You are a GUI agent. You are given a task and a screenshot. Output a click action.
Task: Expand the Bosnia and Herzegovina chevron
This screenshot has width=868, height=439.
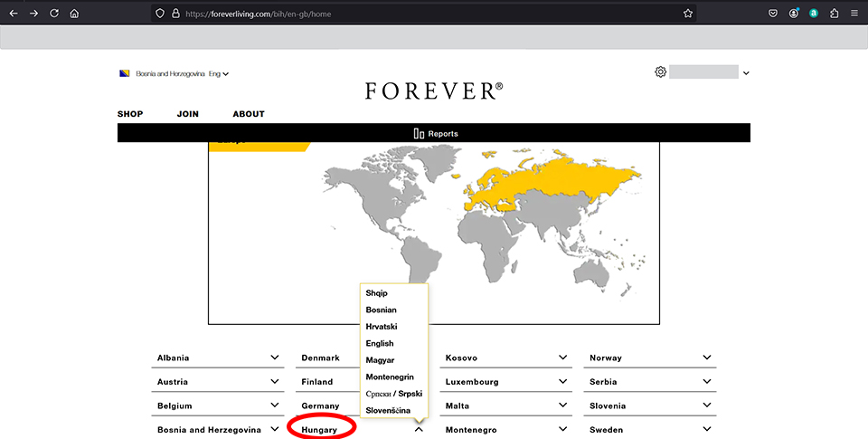275,429
